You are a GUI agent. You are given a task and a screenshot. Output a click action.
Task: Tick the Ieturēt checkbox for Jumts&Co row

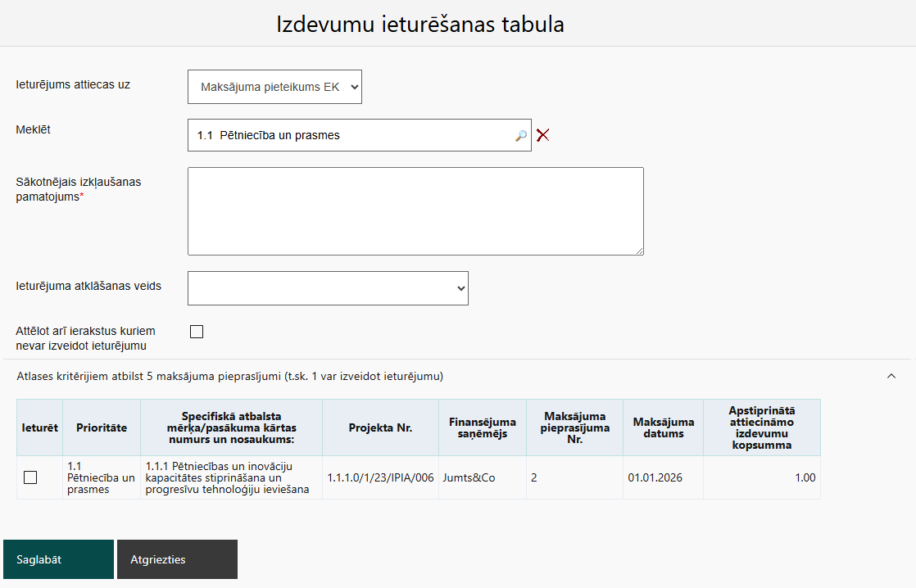30,477
